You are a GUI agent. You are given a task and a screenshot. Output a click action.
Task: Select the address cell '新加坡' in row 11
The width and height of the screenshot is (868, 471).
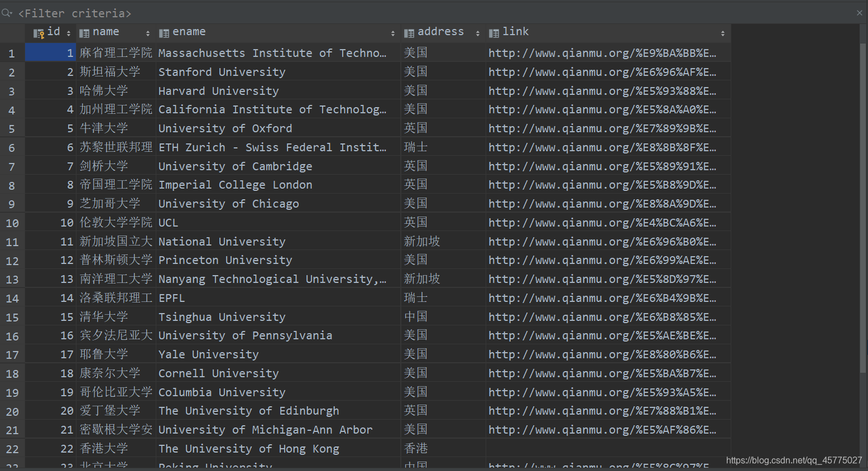pyautogui.click(x=443, y=242)
